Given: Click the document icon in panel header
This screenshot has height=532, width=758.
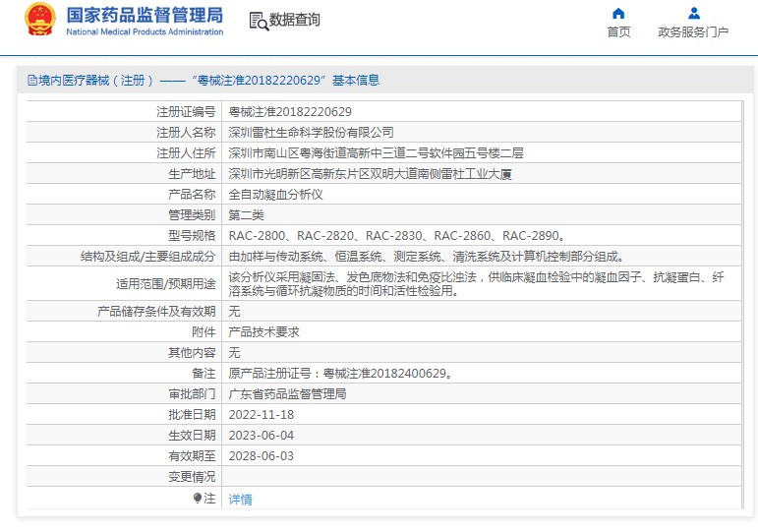Looking at the screenshot, I should [31, 81].
